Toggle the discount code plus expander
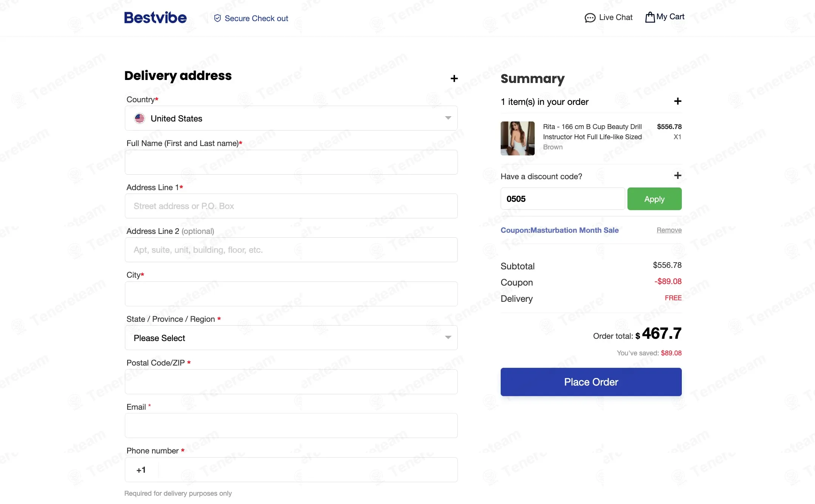Image resolution: width=815 pixels, height=504 pixels. point(678,175)
